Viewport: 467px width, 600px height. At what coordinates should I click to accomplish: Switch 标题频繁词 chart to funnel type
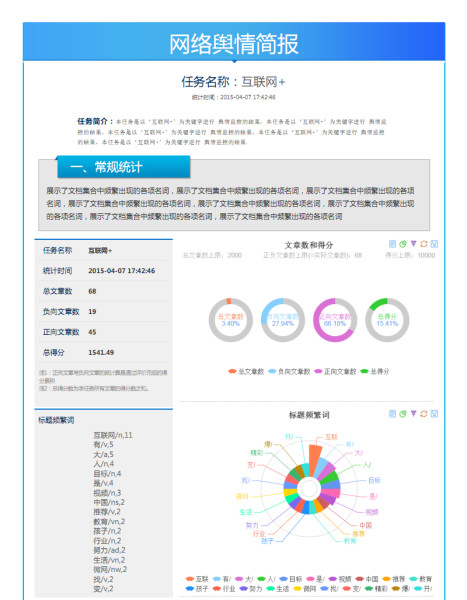point(413,414)
